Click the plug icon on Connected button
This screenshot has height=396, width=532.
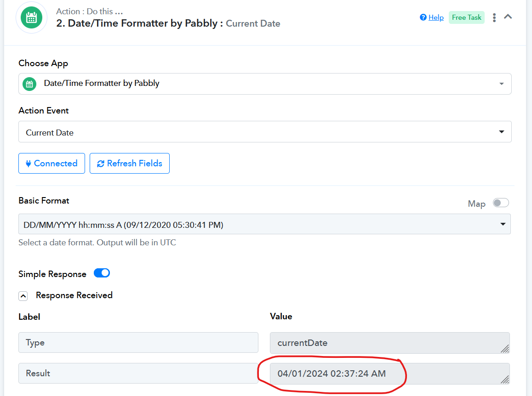[29, 164]
